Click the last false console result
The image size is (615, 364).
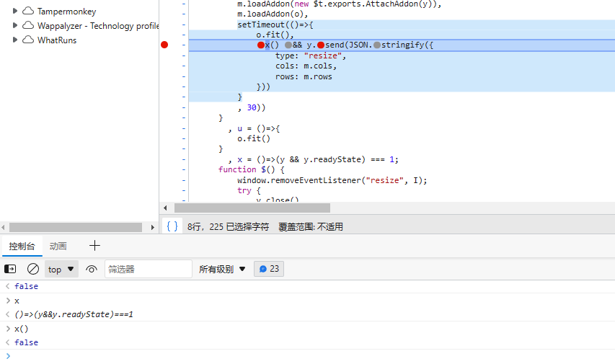(26, 342)
